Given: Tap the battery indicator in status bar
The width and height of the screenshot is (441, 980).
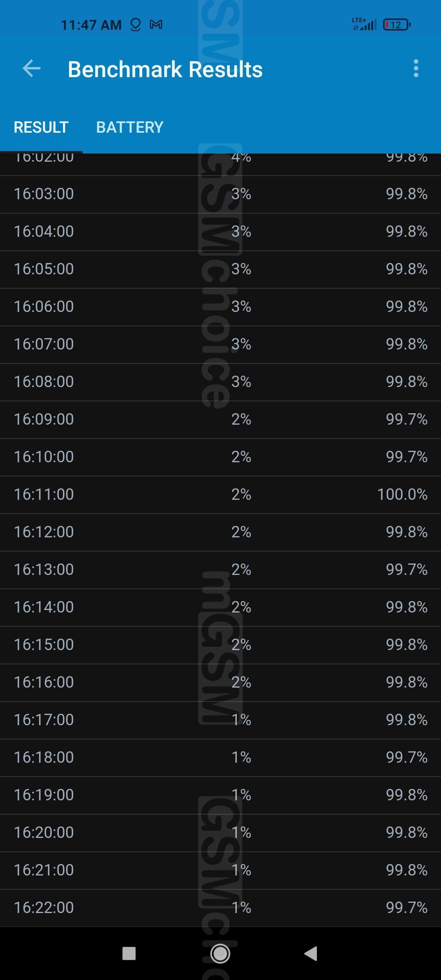Looking at the screenshot, I should (397, 25).
